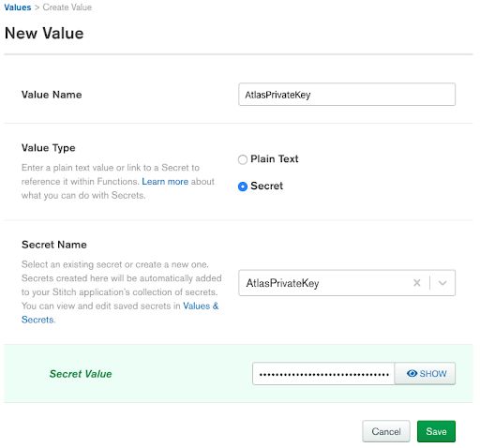Click the Create Value breadcrumb item
Screen dimensions: 480x448
coord(67,7)
